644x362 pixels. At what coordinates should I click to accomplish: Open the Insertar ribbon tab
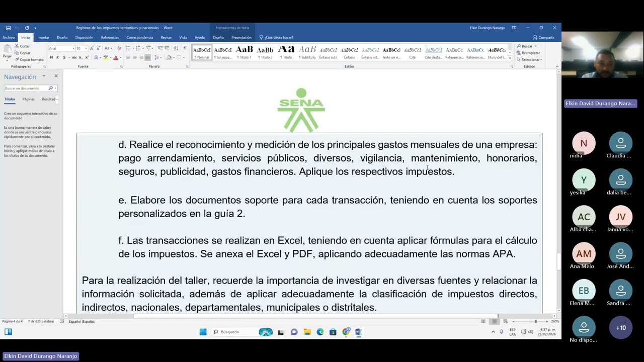43,37
